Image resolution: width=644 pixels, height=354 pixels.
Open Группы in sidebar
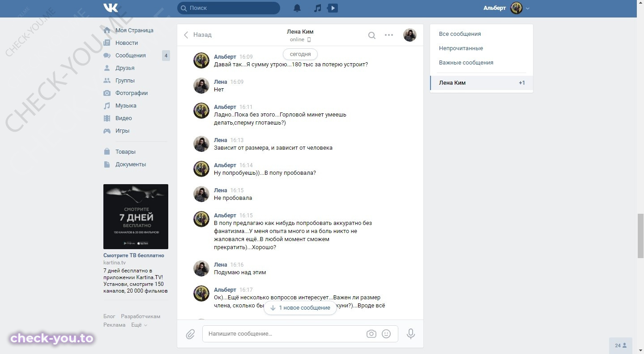click(125, 81)
